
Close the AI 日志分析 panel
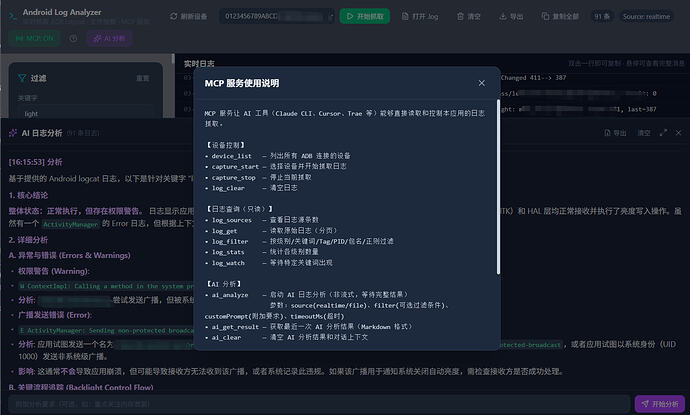(679, 132)
